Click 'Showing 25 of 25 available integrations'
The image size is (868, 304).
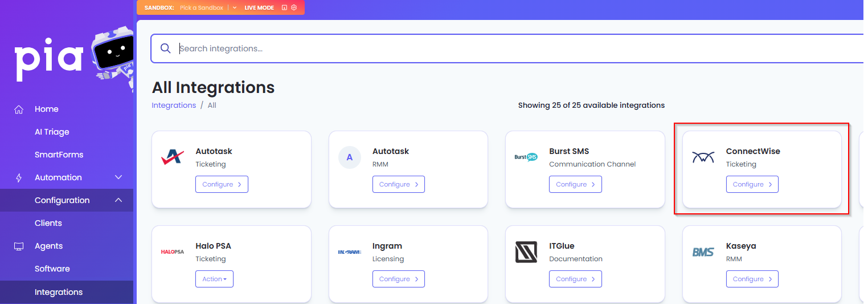[x=591, y=105]
